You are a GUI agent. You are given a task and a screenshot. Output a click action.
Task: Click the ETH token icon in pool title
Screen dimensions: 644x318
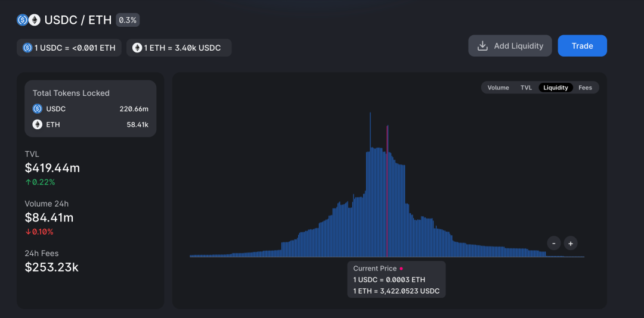pyautogui.click(x=34, y=20)
